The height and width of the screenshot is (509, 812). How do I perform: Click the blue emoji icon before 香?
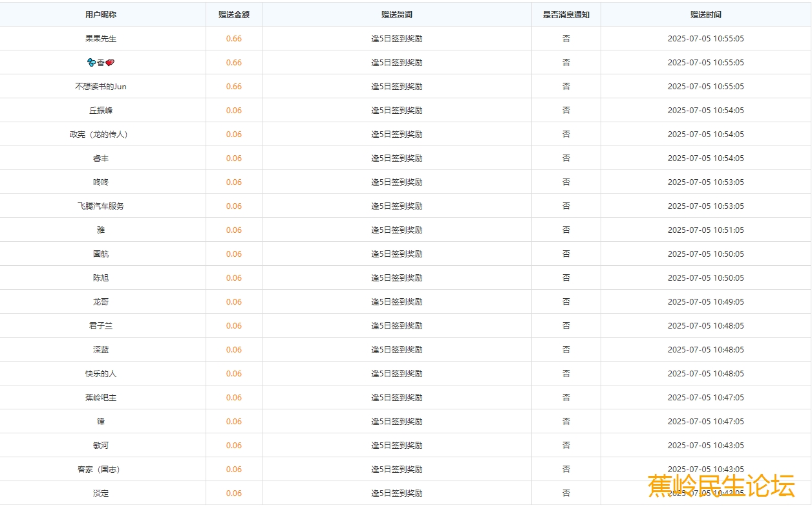click(91, 63)
